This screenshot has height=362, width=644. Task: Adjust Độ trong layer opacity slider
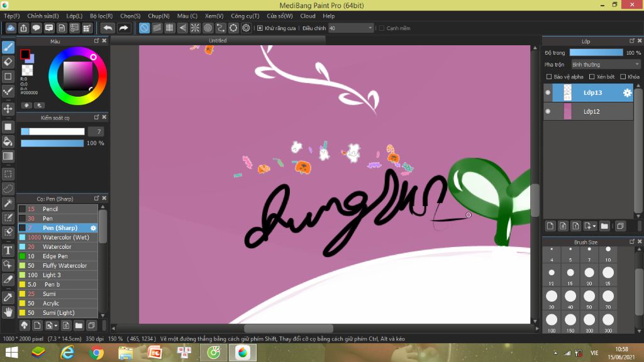tap(596, 53)
